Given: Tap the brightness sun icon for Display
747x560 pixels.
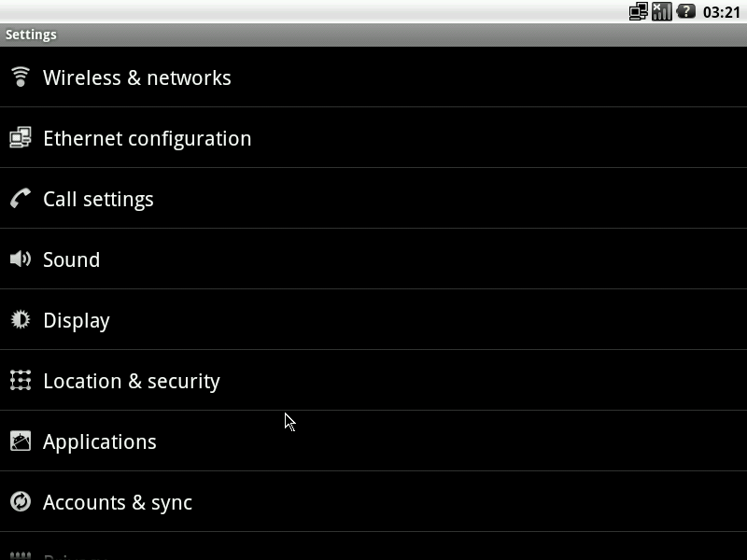Looking at the screenshot, I should click(21, 319).
